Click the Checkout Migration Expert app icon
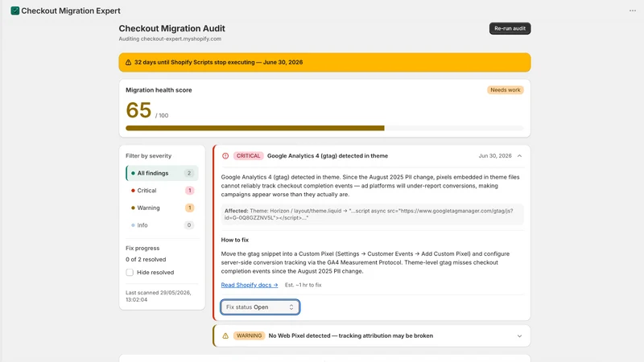644x362 pixels. (x=15, y=10)
